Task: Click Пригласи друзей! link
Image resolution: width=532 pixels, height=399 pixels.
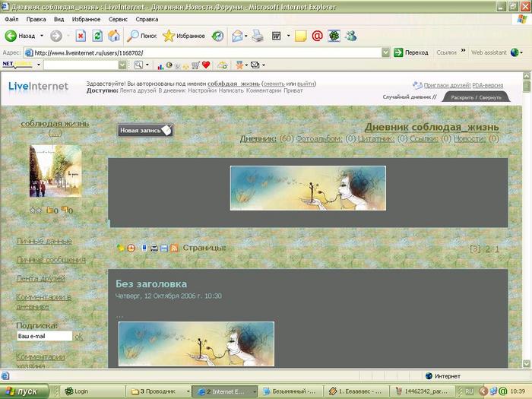Action: (x=447, y=85)
